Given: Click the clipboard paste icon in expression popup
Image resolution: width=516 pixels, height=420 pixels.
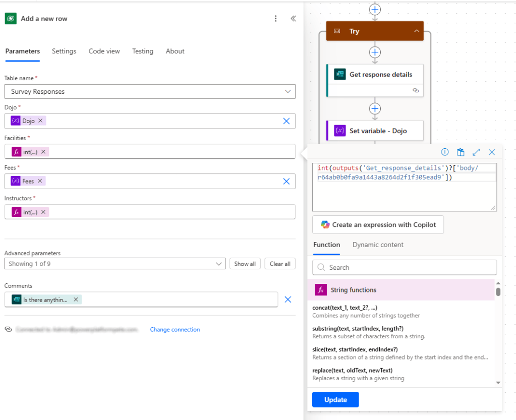Looking at the screenshot, I should point(460,152).
